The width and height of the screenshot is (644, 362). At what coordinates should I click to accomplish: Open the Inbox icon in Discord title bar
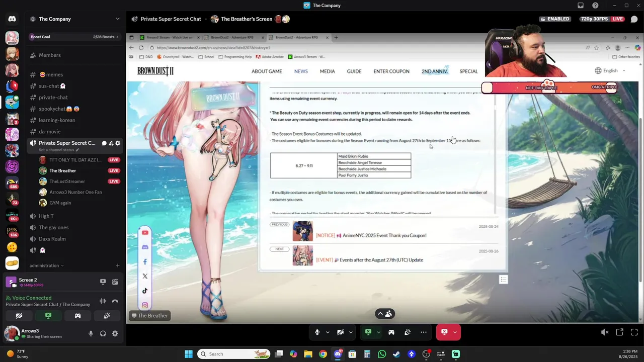click(x=581, y=6)
